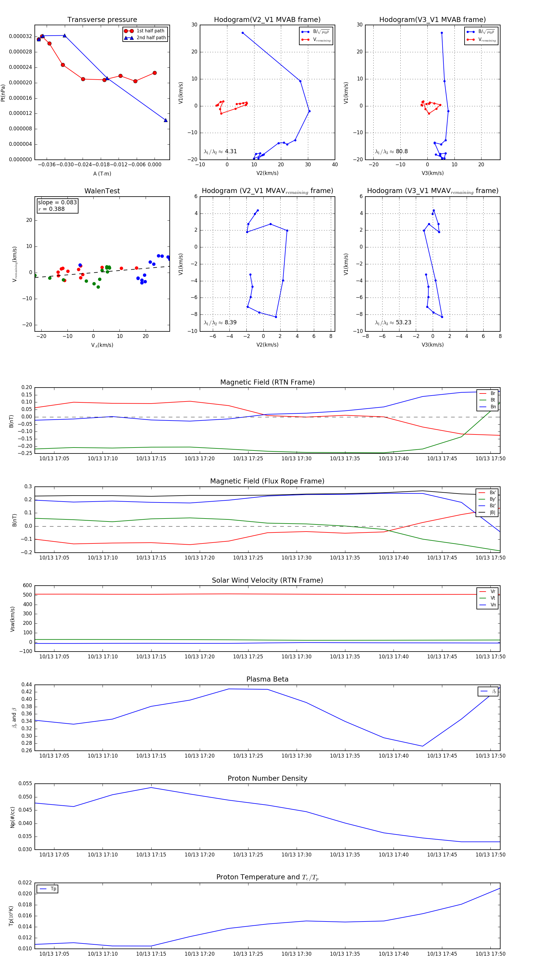Viewport: 535px width, 980px height.
Task: Select the 'Vt' legend entry
Action: (487, 598)
